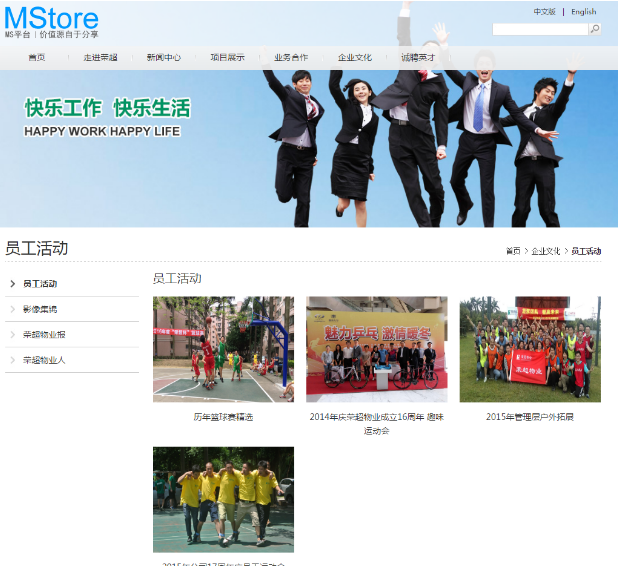Click the MStore logo

pos(51,22)
